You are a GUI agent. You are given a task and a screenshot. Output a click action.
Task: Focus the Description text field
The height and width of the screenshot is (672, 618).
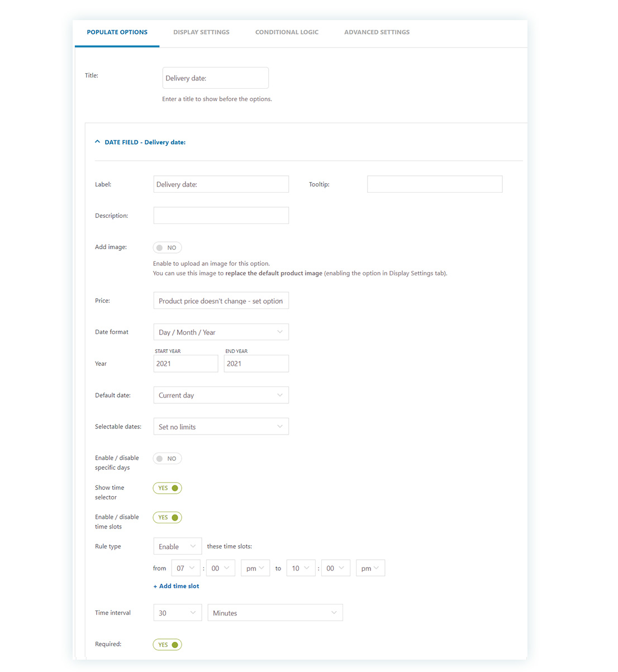221,216
